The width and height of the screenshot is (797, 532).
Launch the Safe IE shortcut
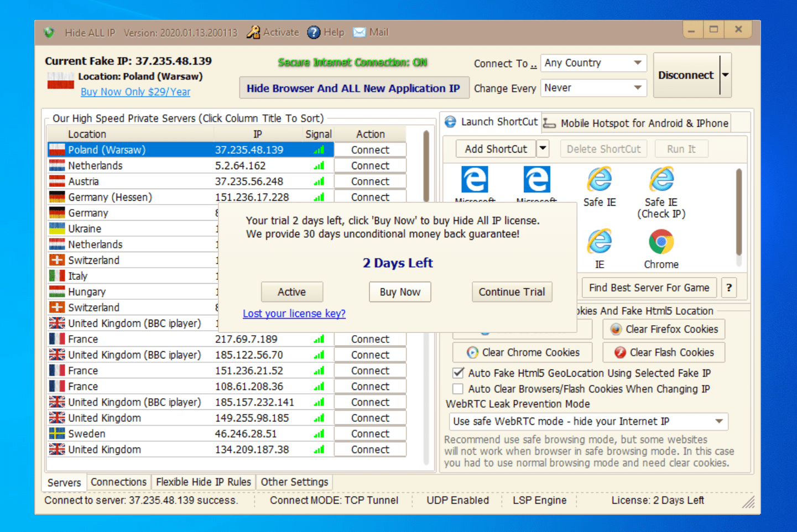coord(600,187)
